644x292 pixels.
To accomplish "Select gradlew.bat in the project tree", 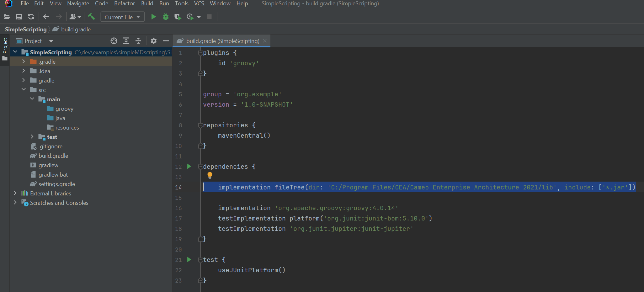I will click(x=53, y=174).
